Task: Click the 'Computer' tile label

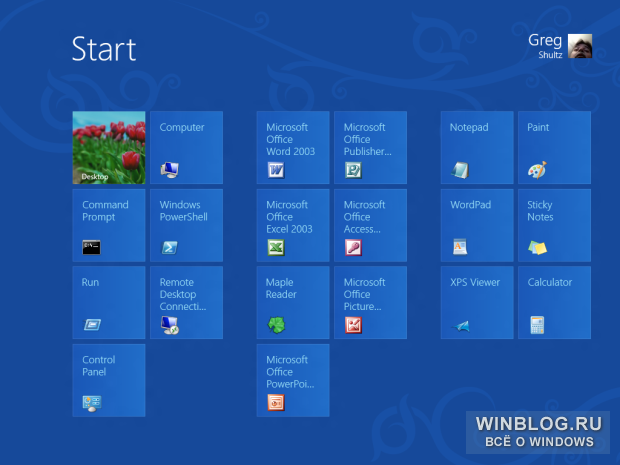Action: [x=182, y=128]
